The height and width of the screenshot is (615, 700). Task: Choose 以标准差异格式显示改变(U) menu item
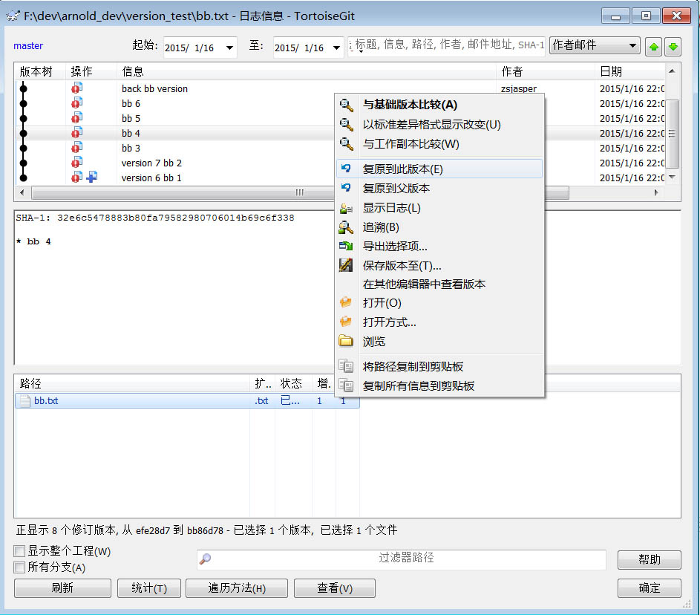pyautogui.click(x=439, y=125)
